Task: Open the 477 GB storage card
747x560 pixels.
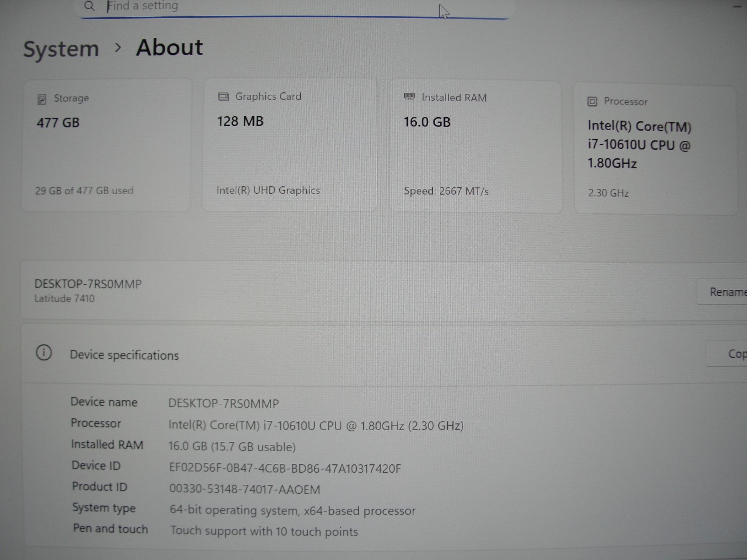Action: point(106,145)
